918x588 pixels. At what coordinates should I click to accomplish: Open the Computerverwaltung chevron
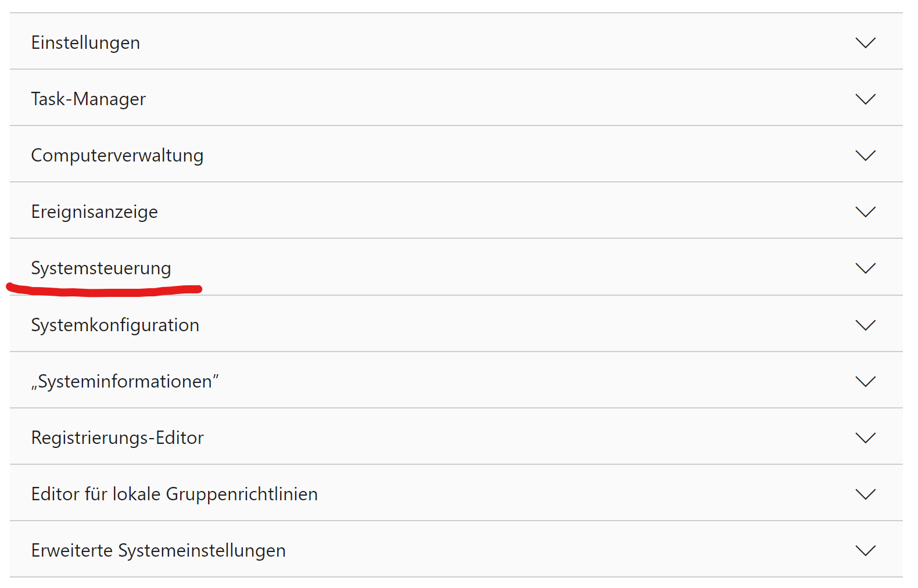point(865,156)
